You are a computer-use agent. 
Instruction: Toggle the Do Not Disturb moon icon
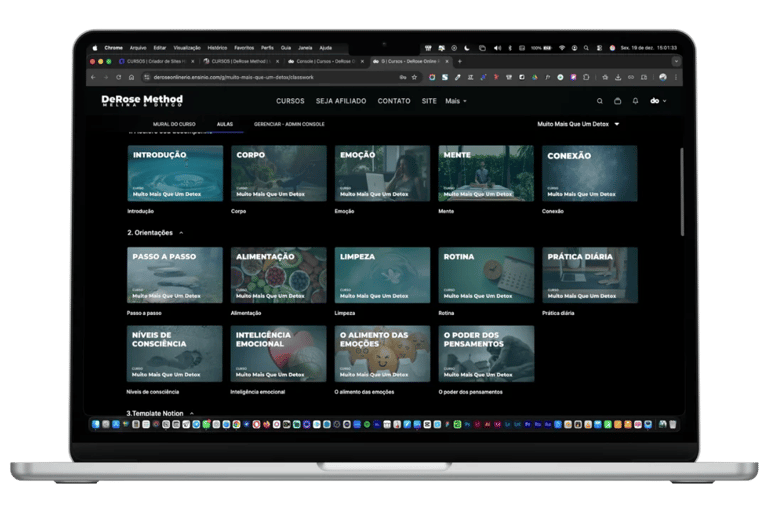click(467, 48)
